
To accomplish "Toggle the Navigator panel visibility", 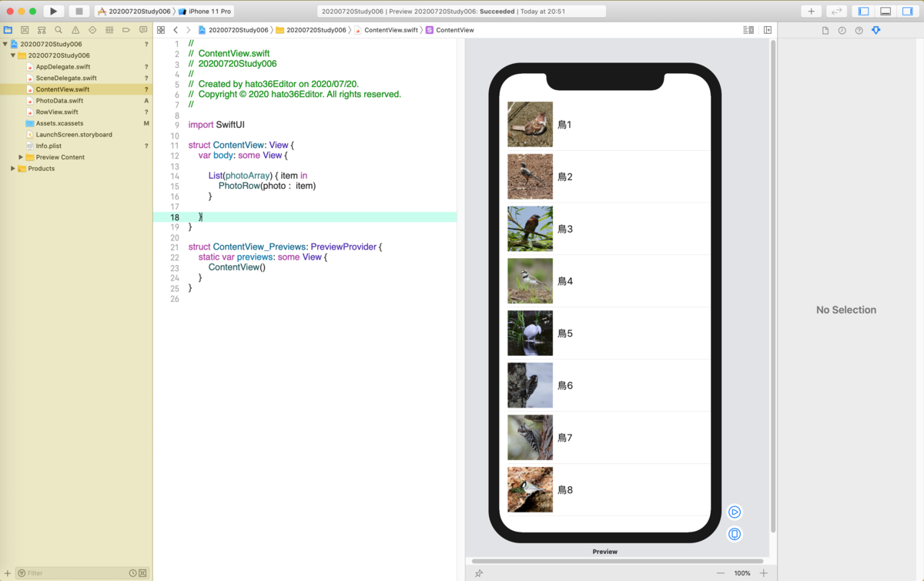I will [864, 12].
